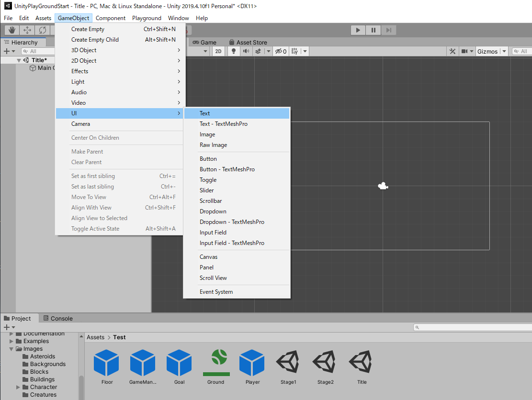Select Image in the UI submenu
Screen dimensions: 532x400
[237, 134]
